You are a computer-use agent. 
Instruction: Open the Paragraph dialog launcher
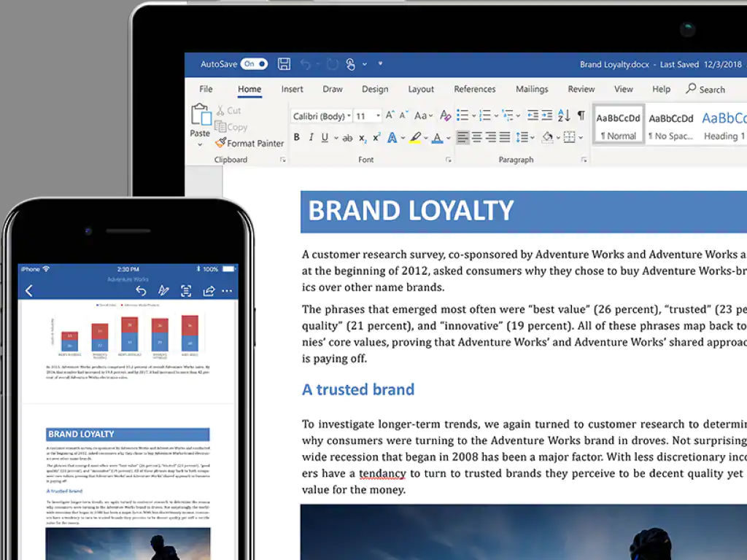pyautogui.click(x=584, y=160)
